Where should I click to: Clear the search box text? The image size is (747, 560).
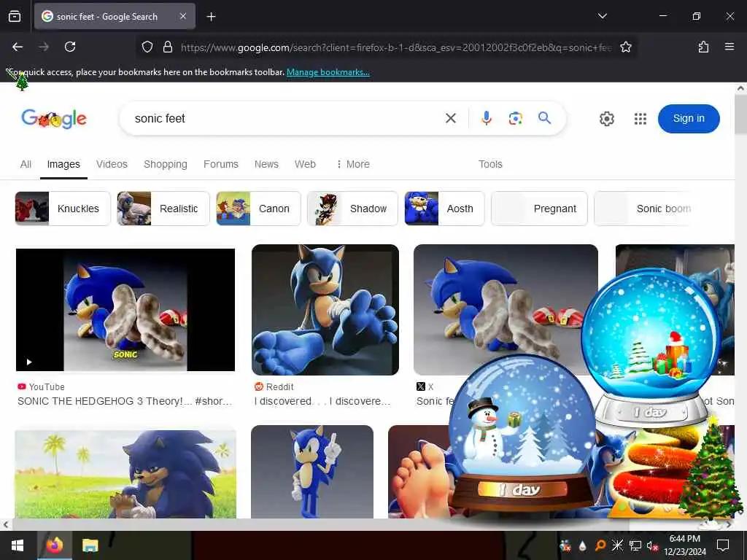coord(451,118)
